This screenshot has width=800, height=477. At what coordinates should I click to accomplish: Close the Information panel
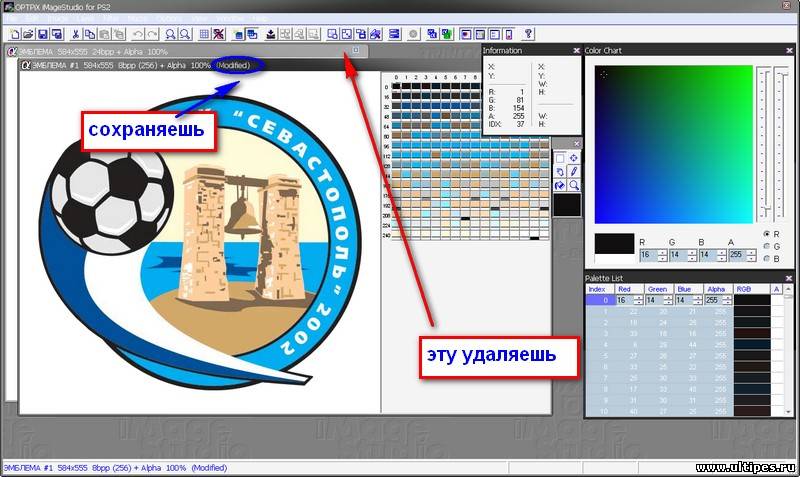576,50
